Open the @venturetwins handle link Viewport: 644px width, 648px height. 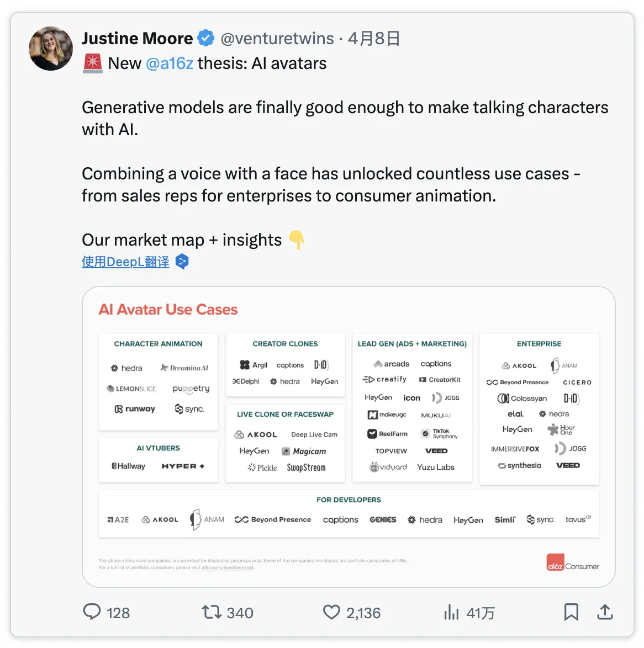coord(277,38)
